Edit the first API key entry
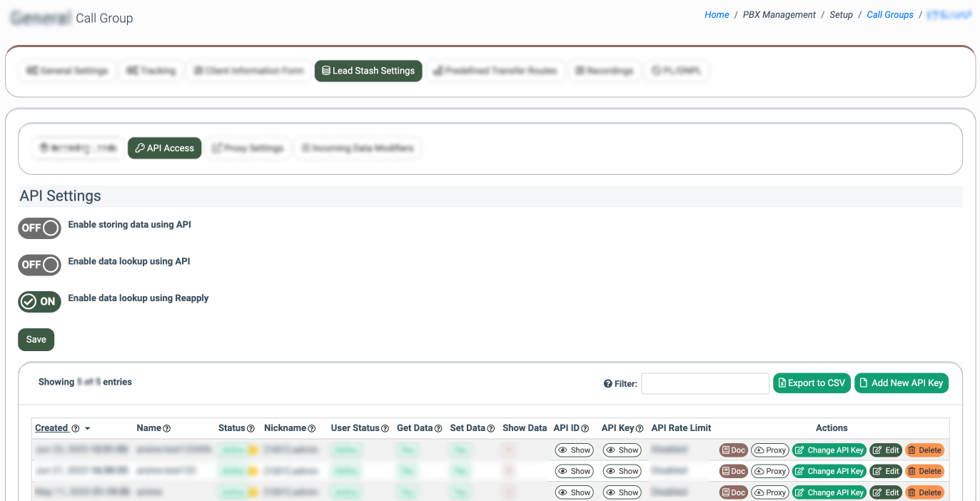Viewport: 980px width, 501px height. pyautogui.click(x=886, y=450)
